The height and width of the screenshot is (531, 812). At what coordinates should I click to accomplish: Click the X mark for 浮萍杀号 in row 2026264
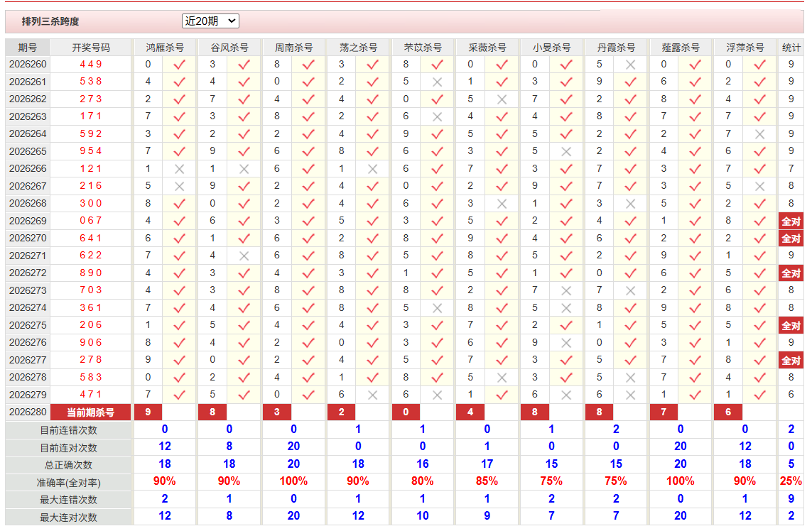click(x=759, y=134)
